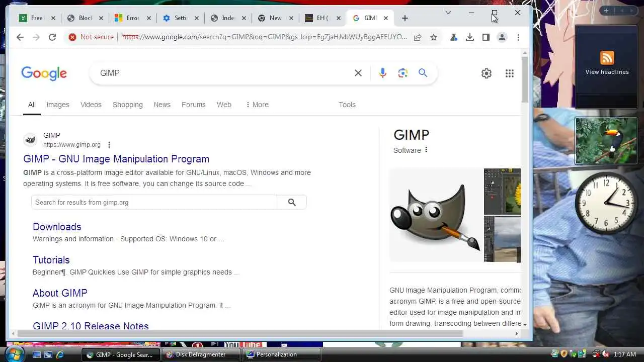Open the Tutorials sitelink
The height and width of the screenshot is (362, 644).
51,260
